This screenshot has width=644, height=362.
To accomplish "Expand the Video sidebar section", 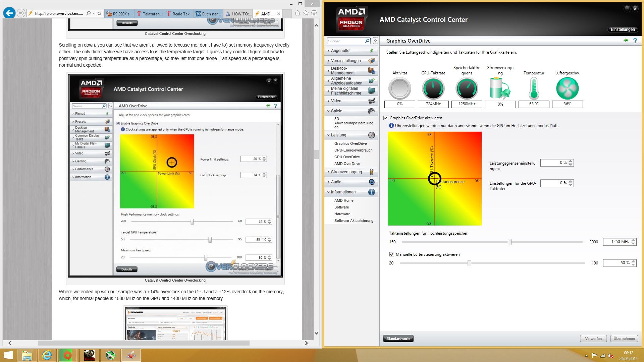I will [x=336, y=101].
